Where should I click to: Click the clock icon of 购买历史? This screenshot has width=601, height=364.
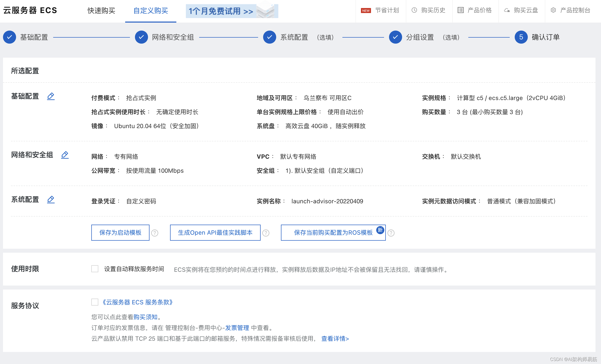point(414,10)
